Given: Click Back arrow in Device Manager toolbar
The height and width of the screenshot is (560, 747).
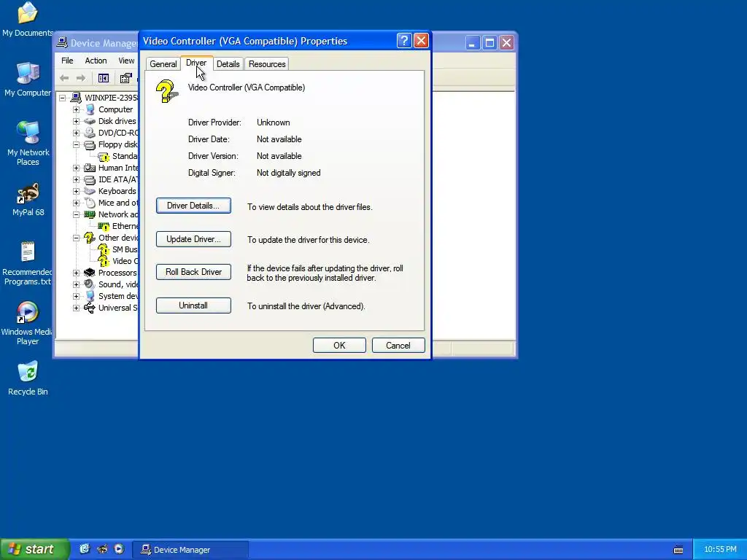Looking at the screenshot, I should coord(64,78).
